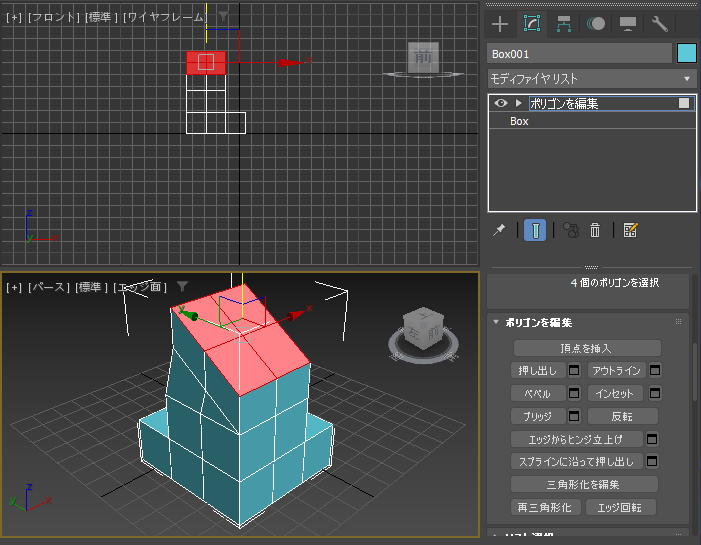
Task: Click the green Y axis gizmo handle in perspective
Action: pos(190,315)
